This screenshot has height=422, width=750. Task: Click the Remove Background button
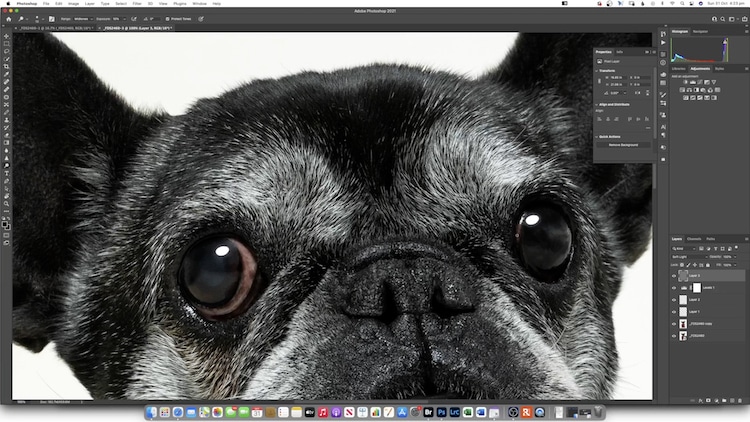point(623,145)
